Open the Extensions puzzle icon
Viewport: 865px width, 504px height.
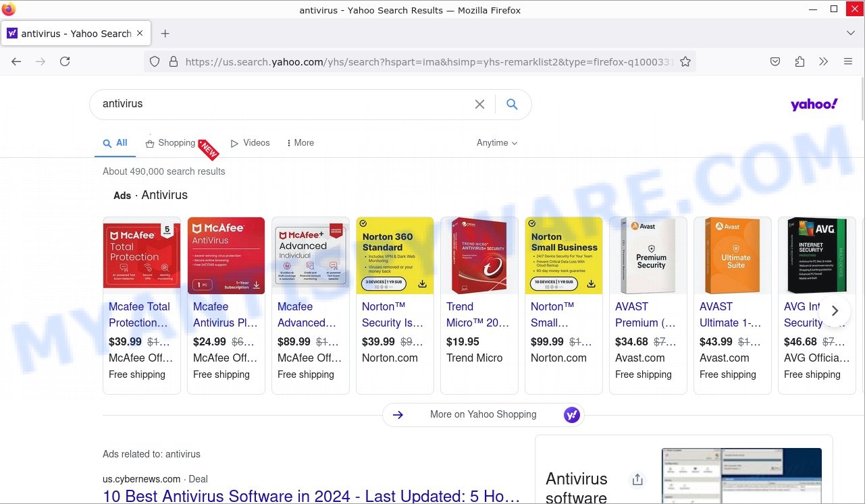(800, 61)
